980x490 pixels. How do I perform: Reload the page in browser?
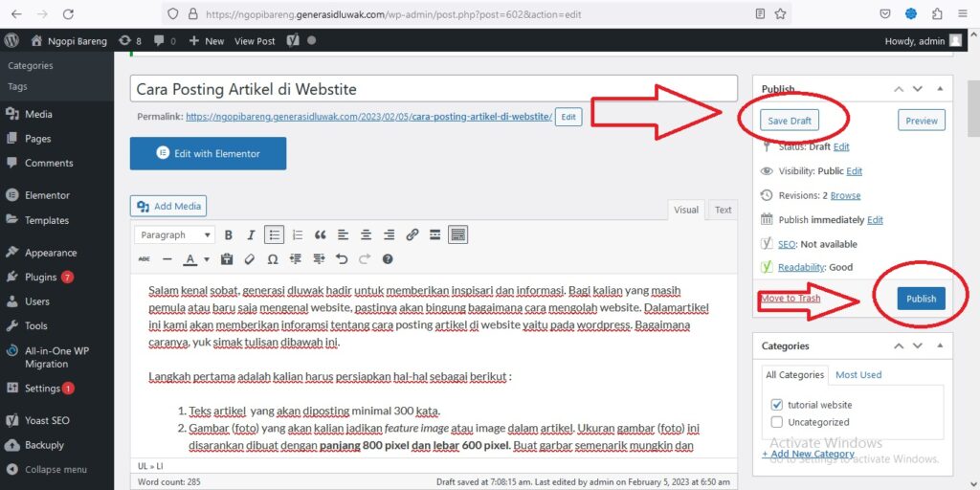pos(69,13)
